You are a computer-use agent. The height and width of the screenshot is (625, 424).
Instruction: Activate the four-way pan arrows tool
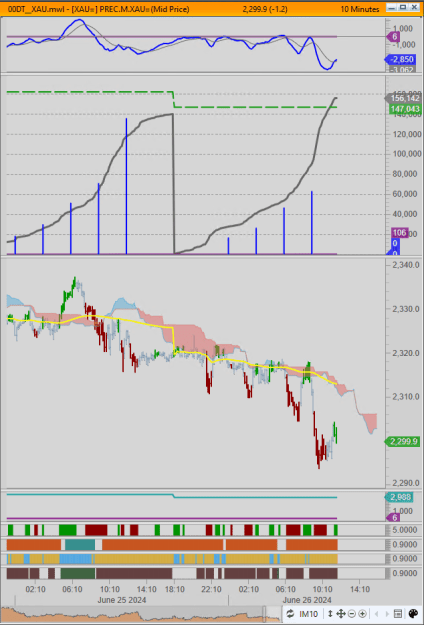(341, 613)
